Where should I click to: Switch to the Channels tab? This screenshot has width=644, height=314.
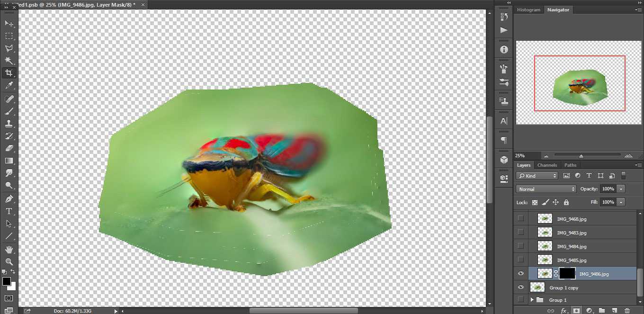pos(547,165)
